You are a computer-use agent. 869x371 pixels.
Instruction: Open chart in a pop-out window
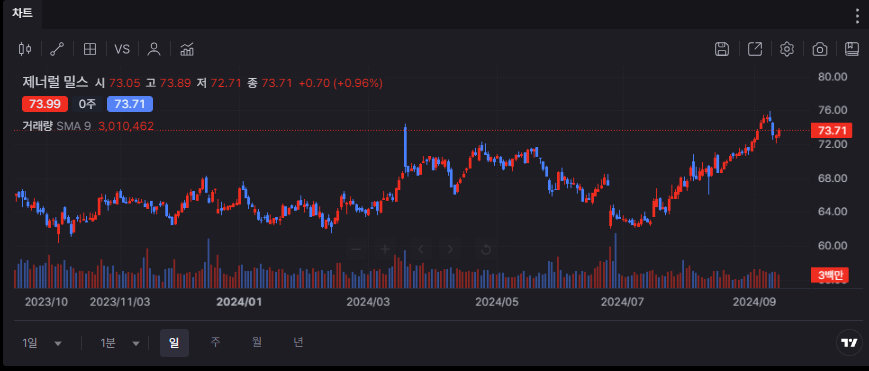pyautogui.click(x=755, y=49)
